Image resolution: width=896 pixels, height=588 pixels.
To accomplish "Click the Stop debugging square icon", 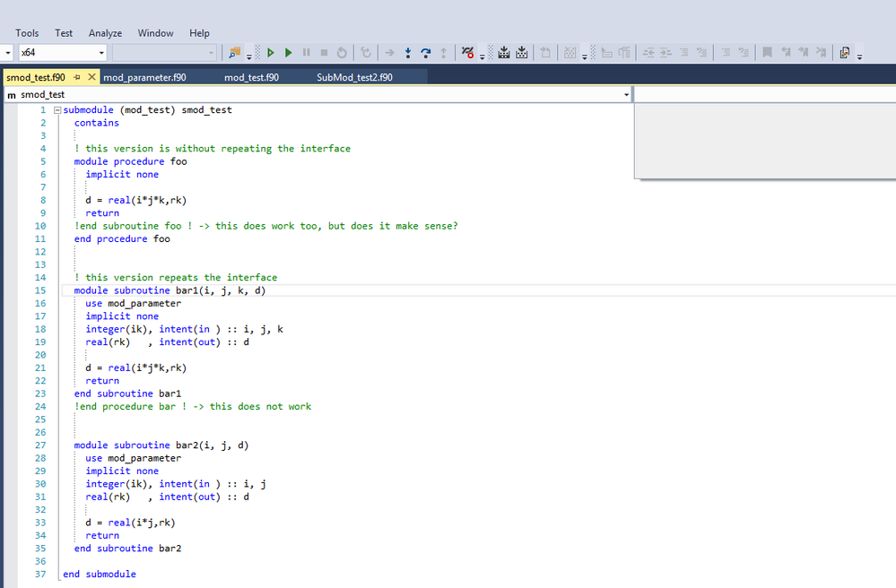I will click(324, 53).
